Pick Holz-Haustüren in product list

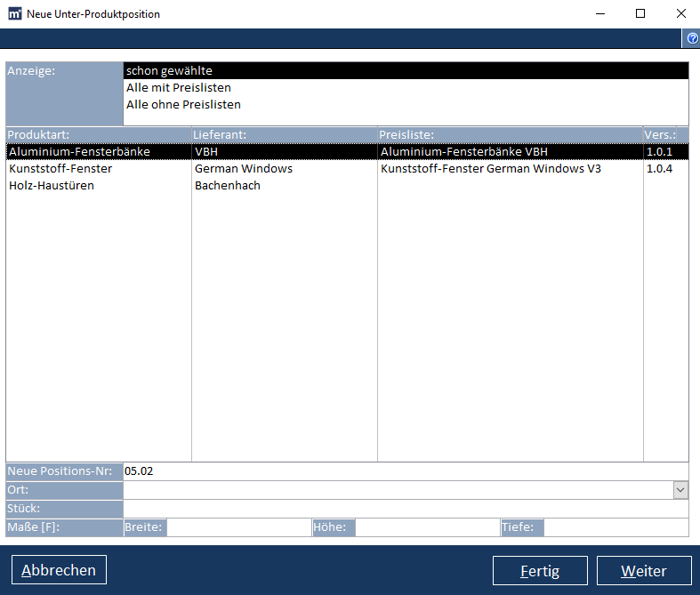point(52,186)
